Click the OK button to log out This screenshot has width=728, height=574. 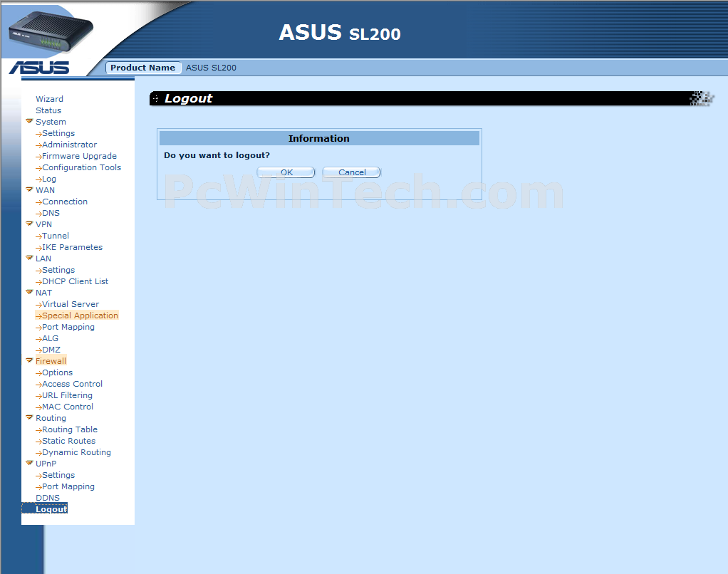(286, 172)
